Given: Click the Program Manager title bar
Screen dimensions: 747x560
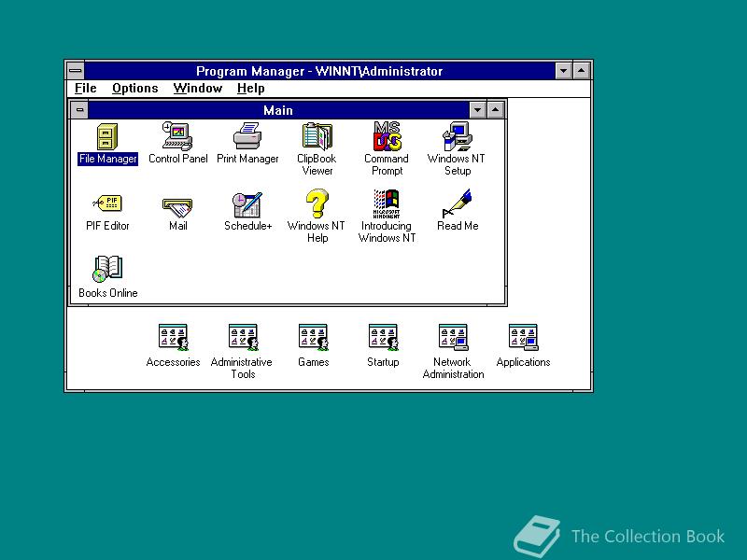Looking at the screenshot, I should (x=319, y=71).
